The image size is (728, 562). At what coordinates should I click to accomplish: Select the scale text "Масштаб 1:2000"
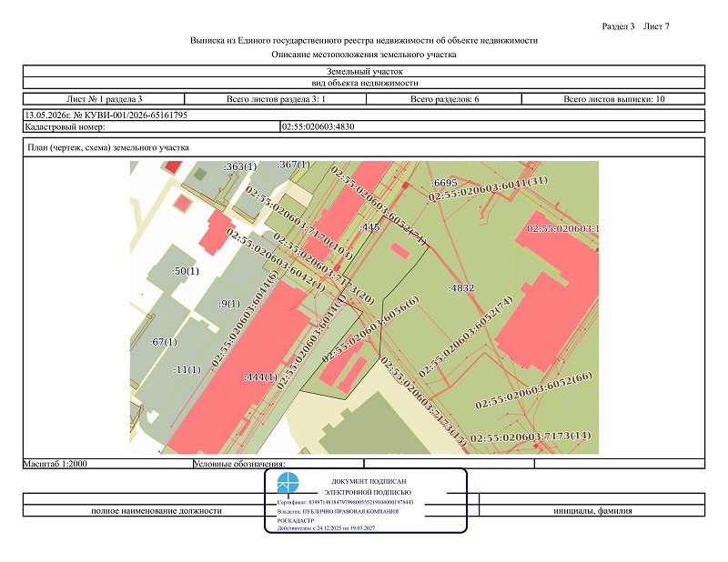(x=56, y=464)
